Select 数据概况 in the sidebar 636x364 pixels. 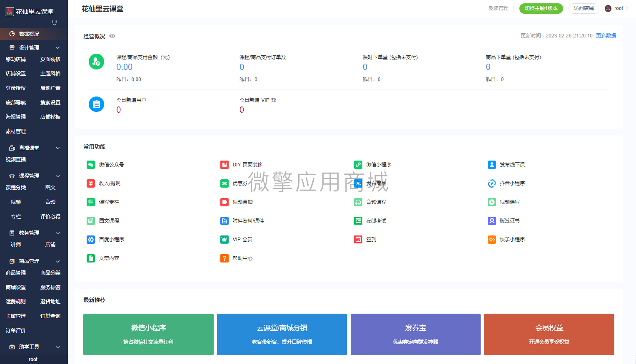[34, 34]
